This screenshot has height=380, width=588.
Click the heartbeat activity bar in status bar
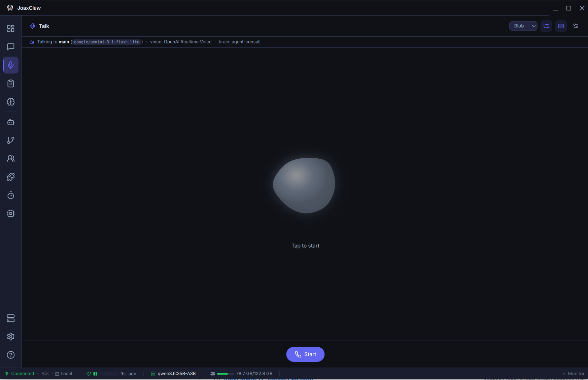click(105, 374)
